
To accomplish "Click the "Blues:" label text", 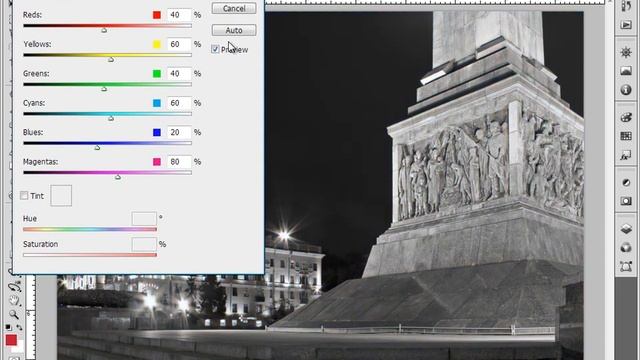I will (33, 132).
